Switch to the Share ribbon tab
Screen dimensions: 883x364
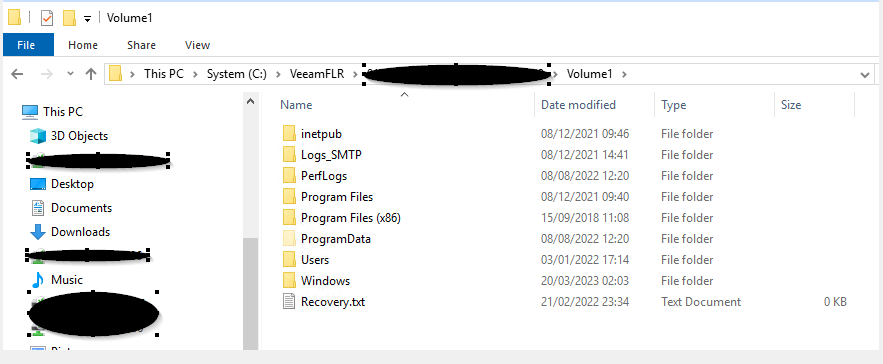tap(141, 45)
